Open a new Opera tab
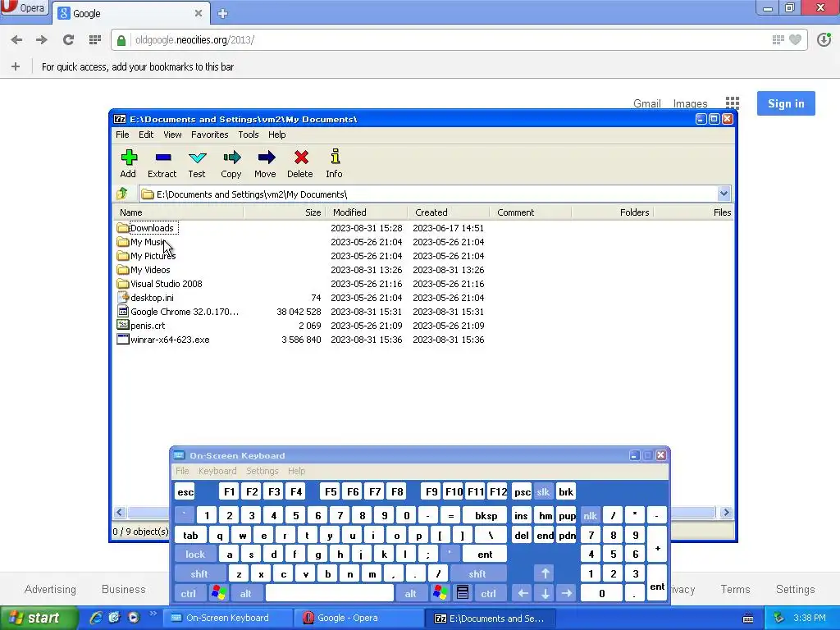Viewport: 840px width, 630px height. point(223,13)
